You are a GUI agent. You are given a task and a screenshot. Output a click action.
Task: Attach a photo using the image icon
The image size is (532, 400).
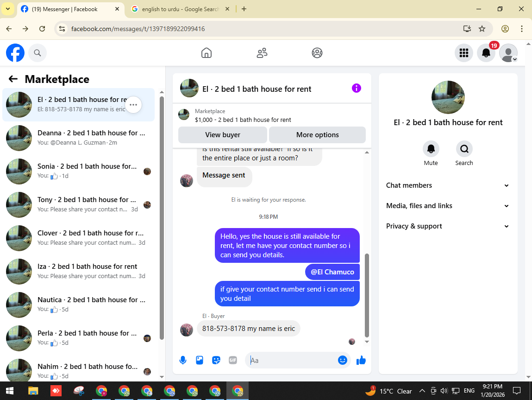200,360
